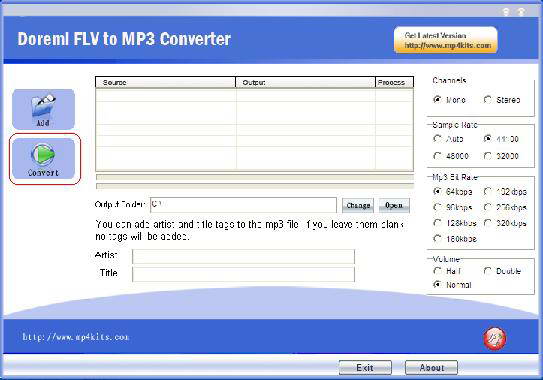Click the Add files folder icon

pos(43,109)
